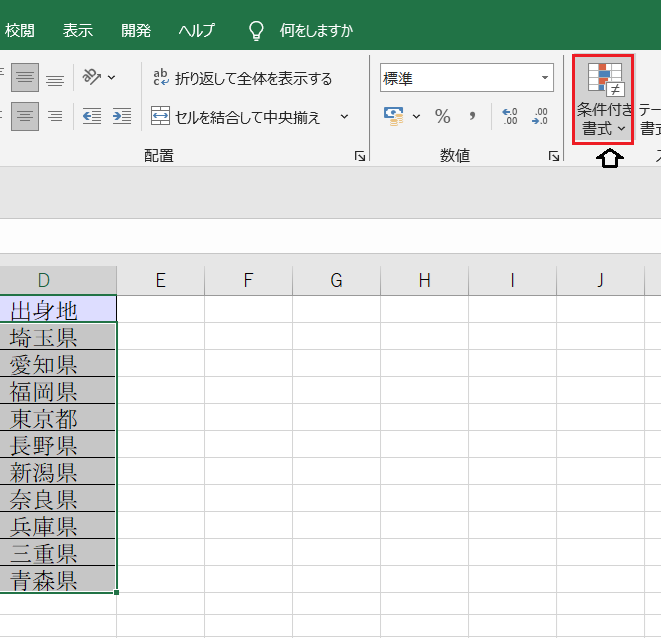The width and height of the screenshot is (661, 638).
Task: Toggle 折り返して全体を表示する wrap text
Action: (242, 78)
